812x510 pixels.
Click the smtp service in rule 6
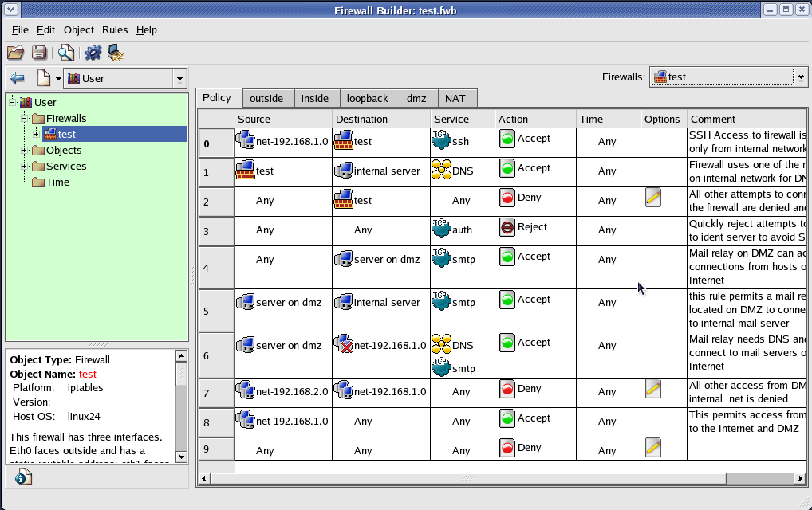(x=453, y=368)
